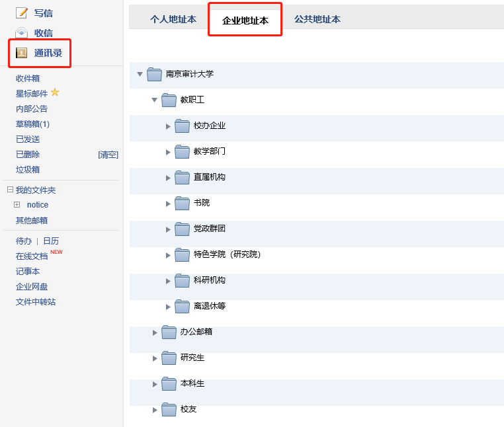Open the 已删除 deleted folder
Viewport: 504px width, 427px height.
28,155
